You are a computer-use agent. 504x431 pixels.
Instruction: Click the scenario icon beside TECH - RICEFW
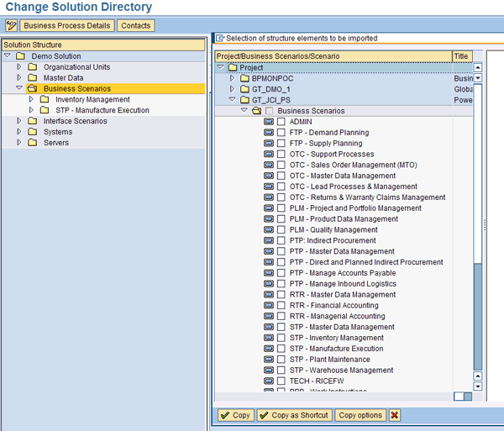[x=269, y=381]
